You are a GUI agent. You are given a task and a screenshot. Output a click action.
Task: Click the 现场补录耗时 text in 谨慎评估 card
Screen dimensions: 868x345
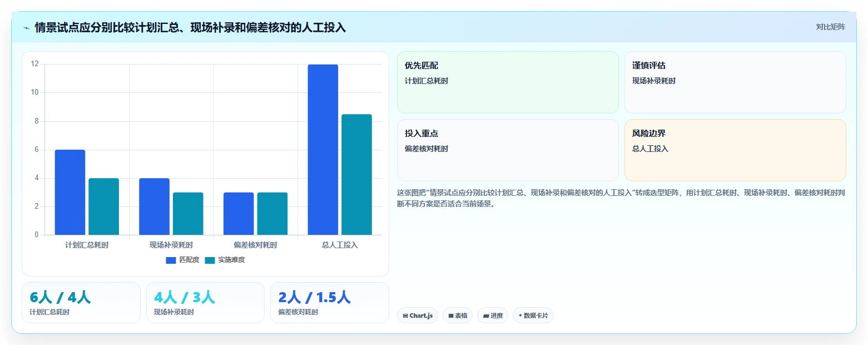click(654, 81)
